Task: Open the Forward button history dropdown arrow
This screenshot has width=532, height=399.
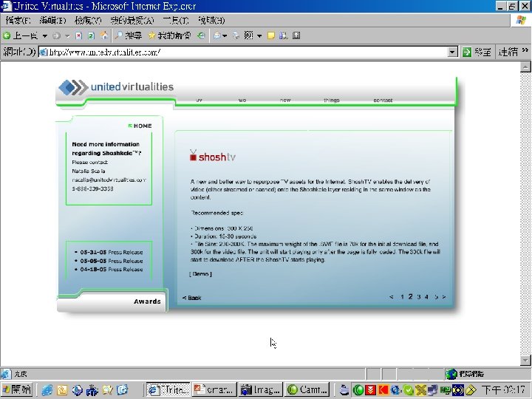Action: tap(67, 36)
